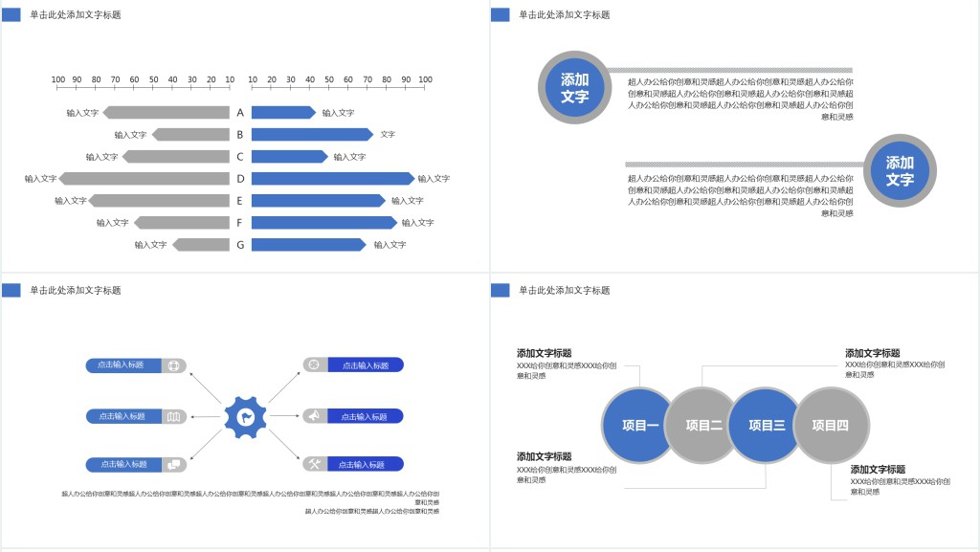980x552 pixels.
Task: Select the 添加文字 circle left of its paragraph
Action: [x=574, y=88]
